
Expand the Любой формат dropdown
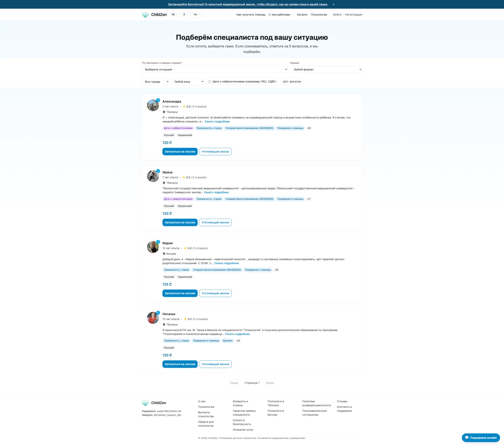pyautogui.click(x=326, y=70)
